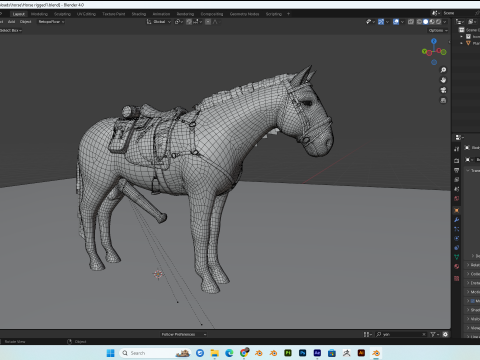Open the Particles properties tab

point(457,229)
